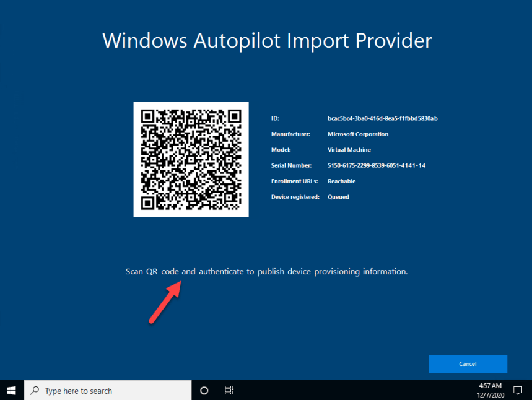
Task: Click the Virtual Machine model value
Action: (349, 150)
